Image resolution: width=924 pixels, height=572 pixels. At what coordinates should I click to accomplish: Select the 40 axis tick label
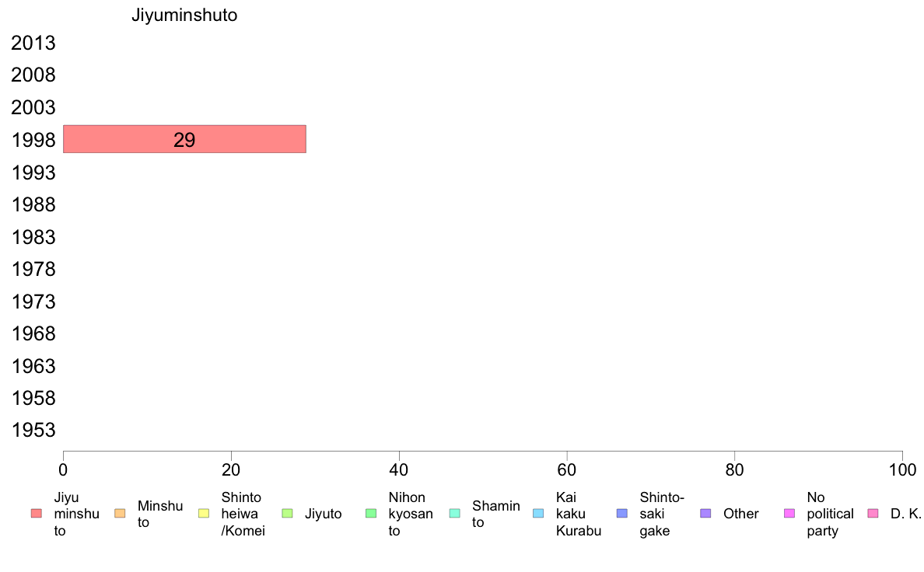pyautogui.click(x=399, y=469)
